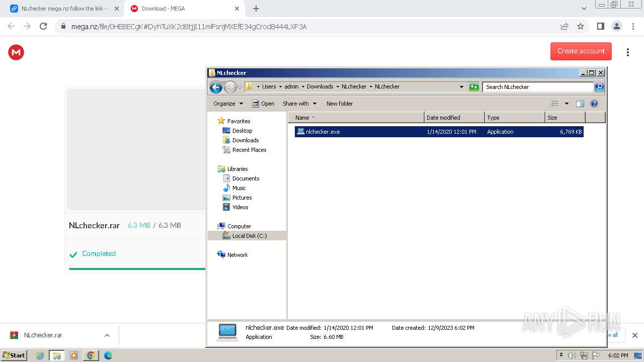Click the volume icon in system tray
This screenshot has width=644, height=362.
tap(572, 355)
